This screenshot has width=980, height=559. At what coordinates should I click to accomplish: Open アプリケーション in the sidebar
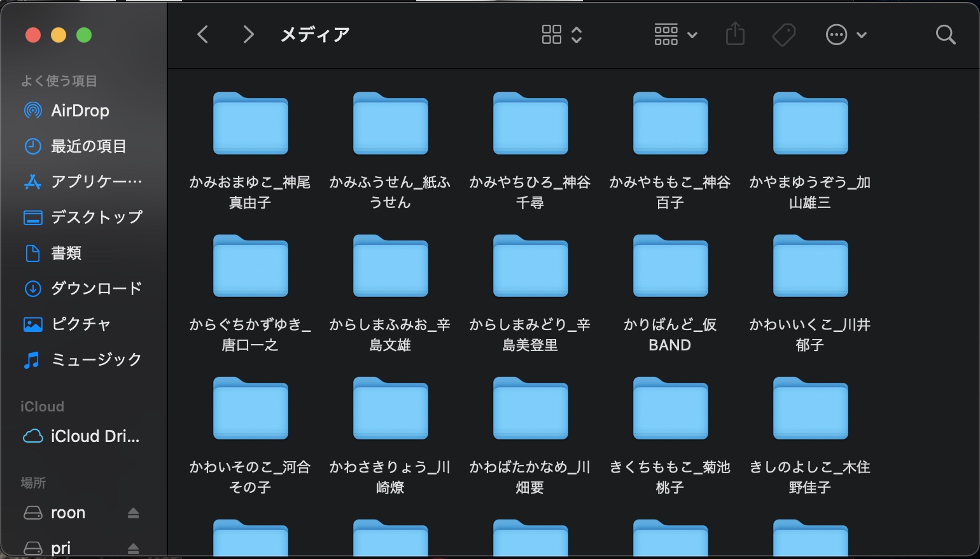tap(83, 182)
